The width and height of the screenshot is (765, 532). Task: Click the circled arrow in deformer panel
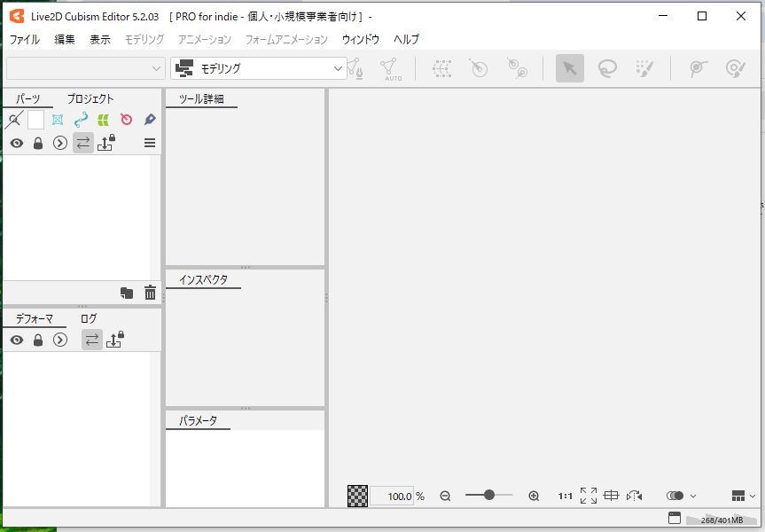coord(60,340)
